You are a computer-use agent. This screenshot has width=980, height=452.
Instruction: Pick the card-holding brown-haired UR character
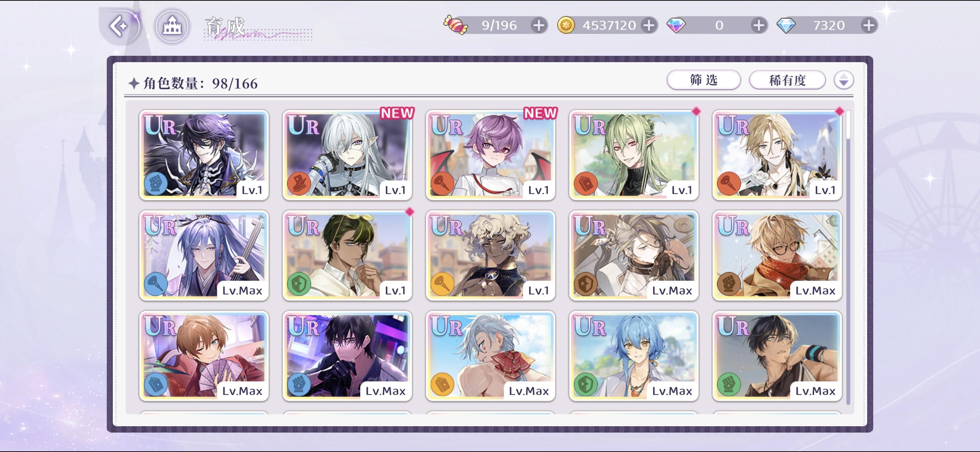click(x=204, y=356)
